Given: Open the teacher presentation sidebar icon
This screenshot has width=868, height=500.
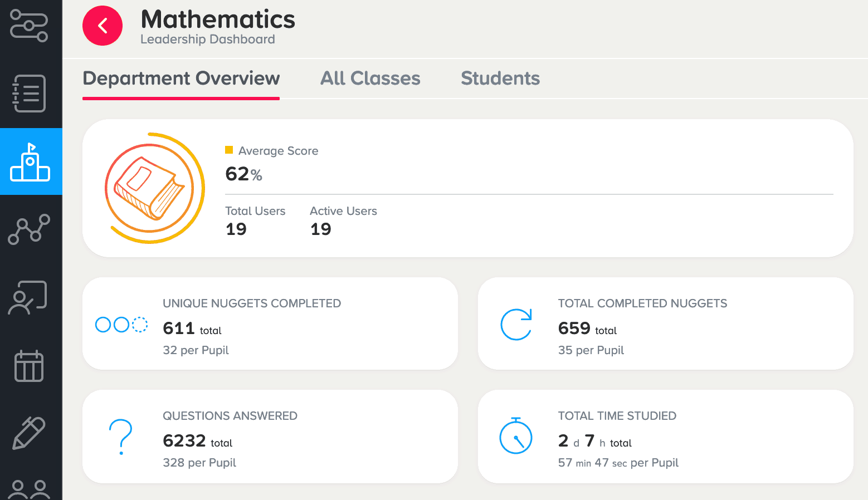Looking at the screenshot, I should point(28,298).
